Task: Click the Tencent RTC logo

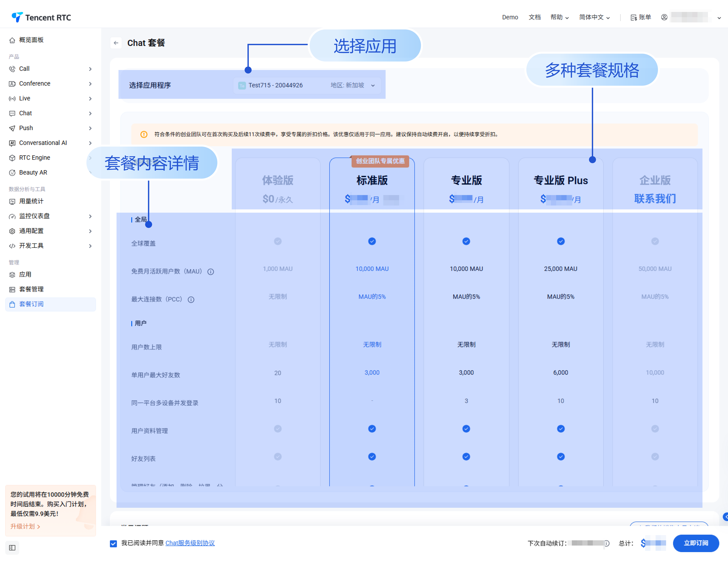Action: 41,17
